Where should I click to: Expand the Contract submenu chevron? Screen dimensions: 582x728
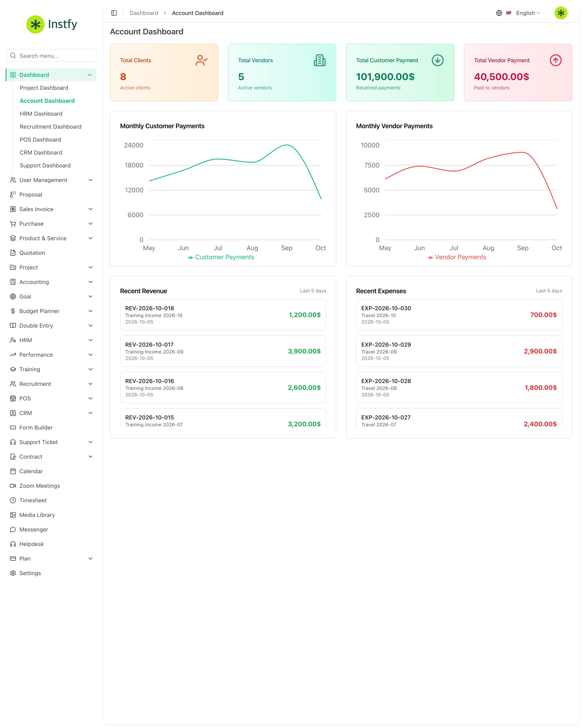pyautogui.click(x=91, y=456)
